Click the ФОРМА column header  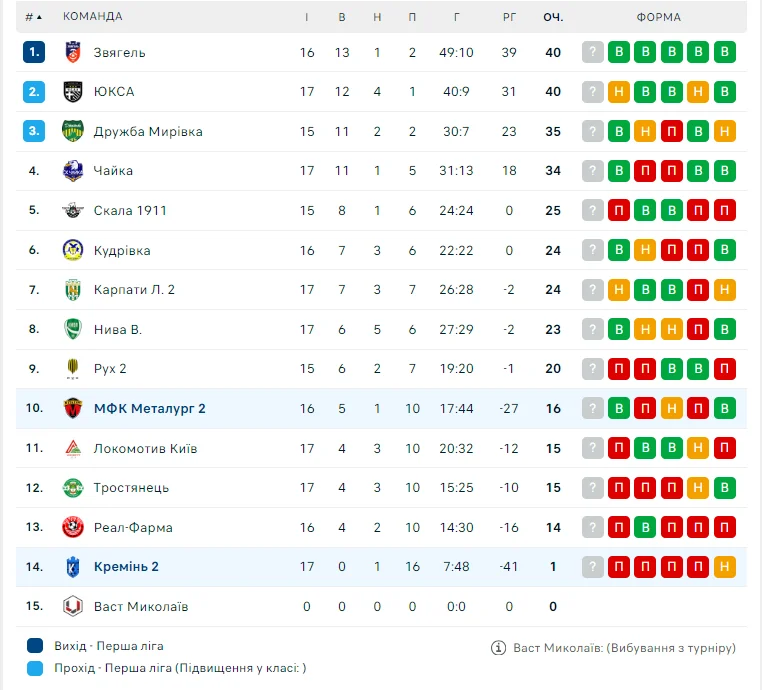[x=659, y=17]
